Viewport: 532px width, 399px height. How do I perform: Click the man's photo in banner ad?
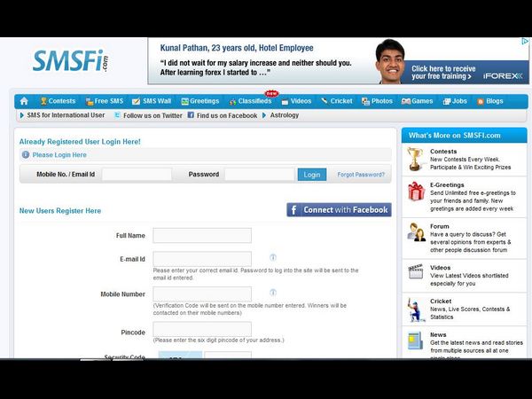(x=390, y=61)
